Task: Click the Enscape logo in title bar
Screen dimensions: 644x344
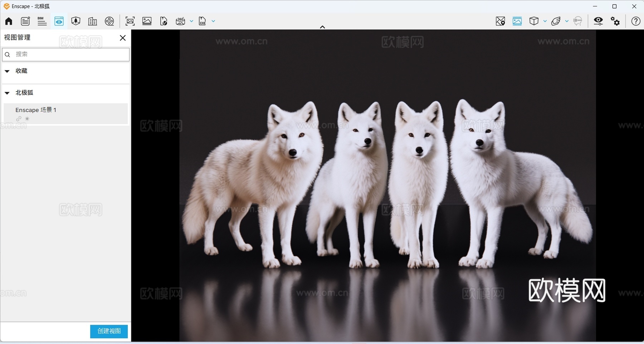Action: point(6,6)
